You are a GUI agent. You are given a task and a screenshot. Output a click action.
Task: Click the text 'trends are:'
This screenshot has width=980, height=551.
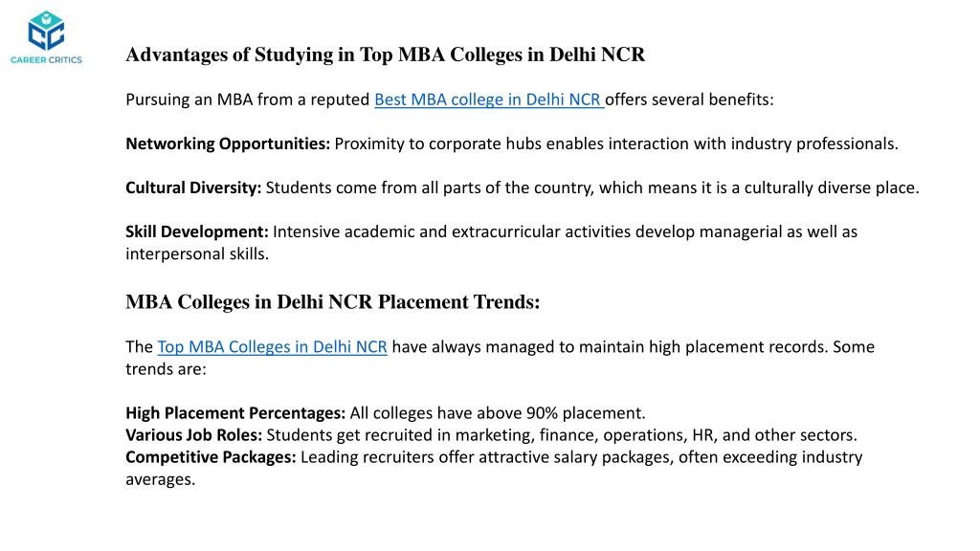tap(166, 369)
